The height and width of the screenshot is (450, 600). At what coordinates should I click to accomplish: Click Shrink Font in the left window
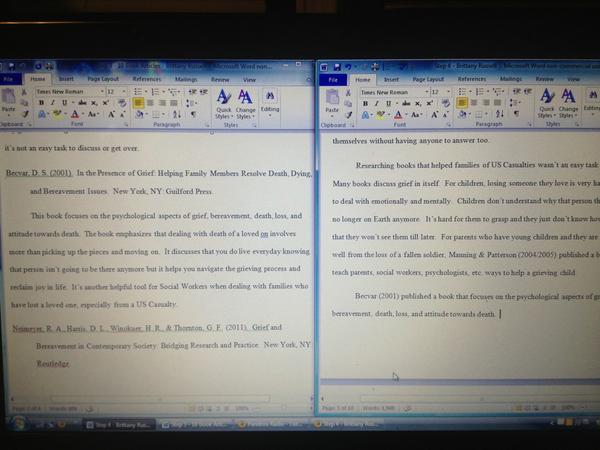[x=122, y=114]
